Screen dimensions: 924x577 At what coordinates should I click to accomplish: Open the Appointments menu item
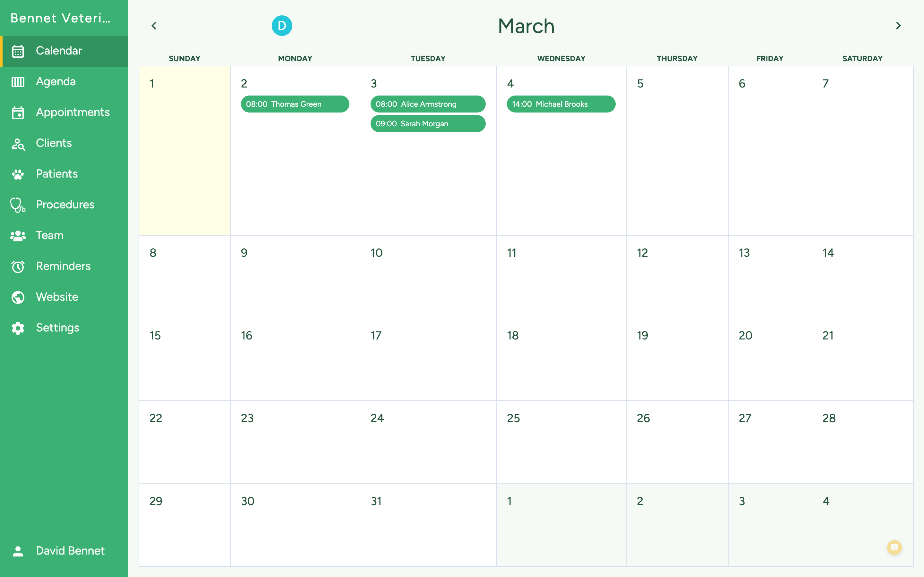click(x=73, y=112)
